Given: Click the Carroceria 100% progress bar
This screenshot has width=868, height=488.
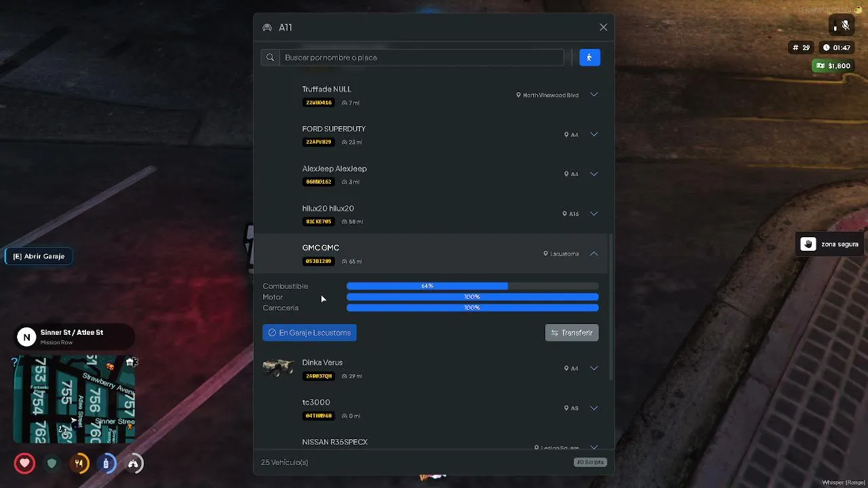Looking at the screenshot, I should click(x=473, y=308).
